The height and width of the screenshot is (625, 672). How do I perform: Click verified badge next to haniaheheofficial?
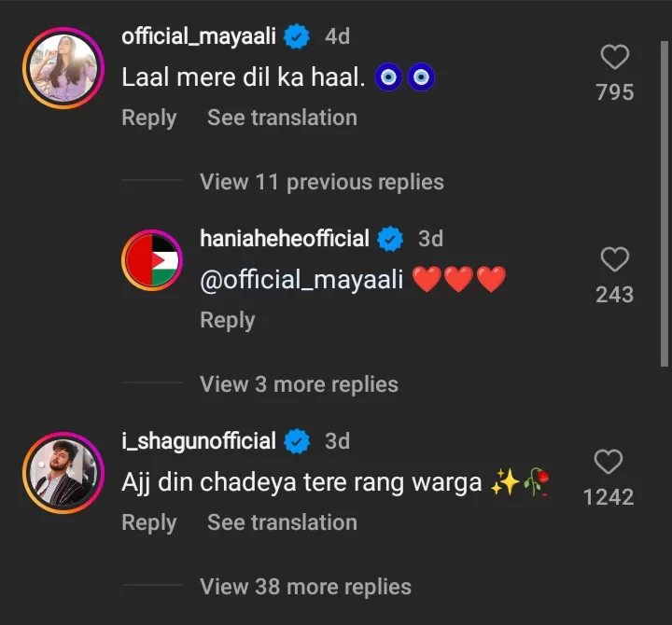(390, 240)
